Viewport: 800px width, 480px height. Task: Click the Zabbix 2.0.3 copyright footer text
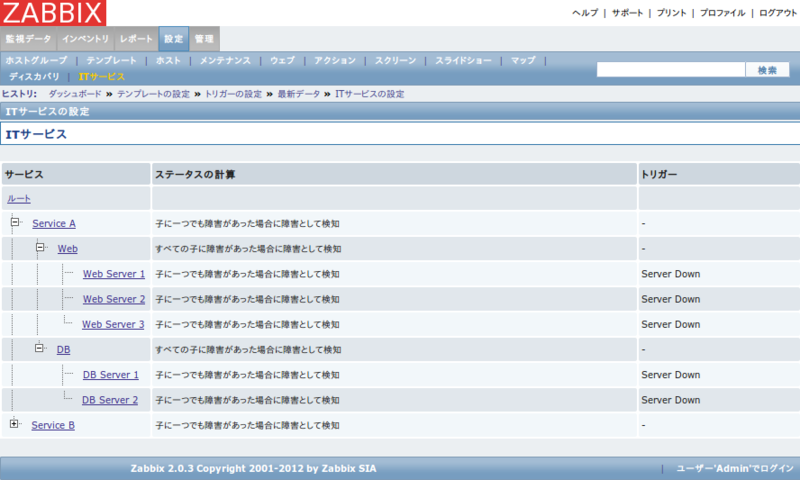(253, 468)
